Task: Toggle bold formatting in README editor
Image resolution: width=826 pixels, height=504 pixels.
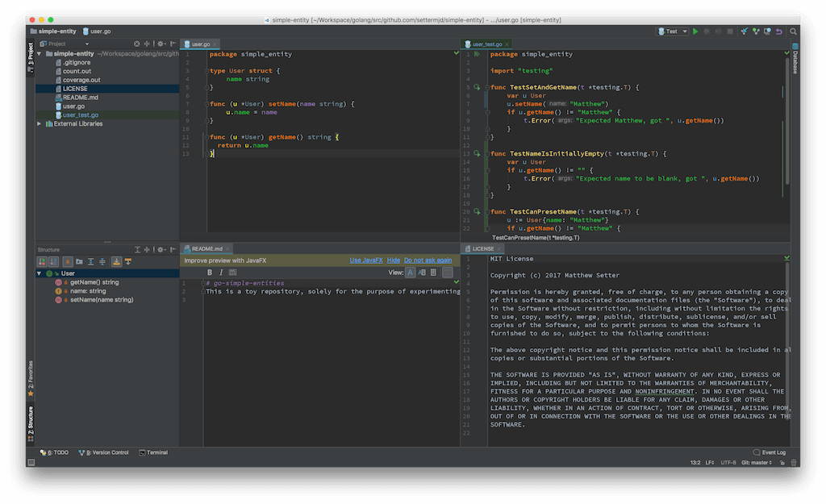Action: [209, 272]
